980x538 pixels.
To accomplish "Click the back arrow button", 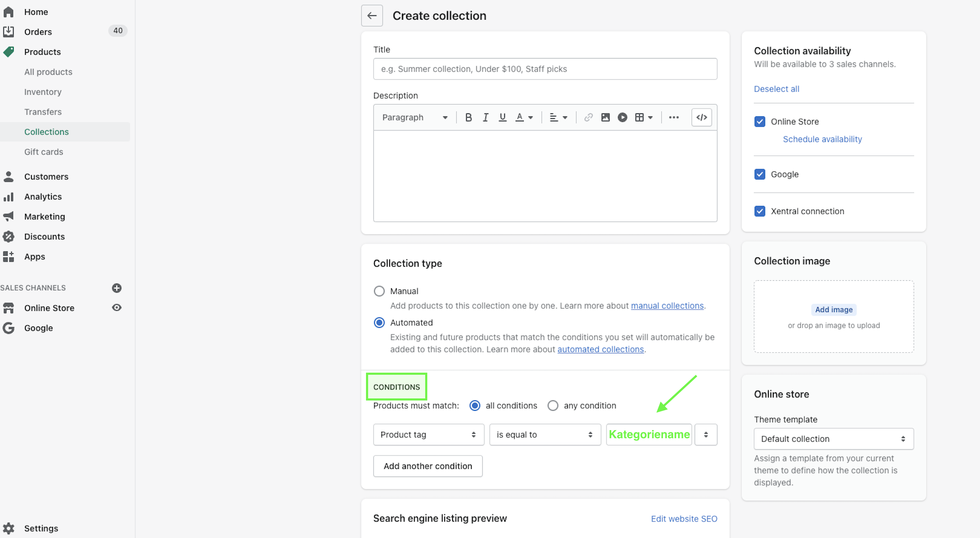I will pos(372,16).
